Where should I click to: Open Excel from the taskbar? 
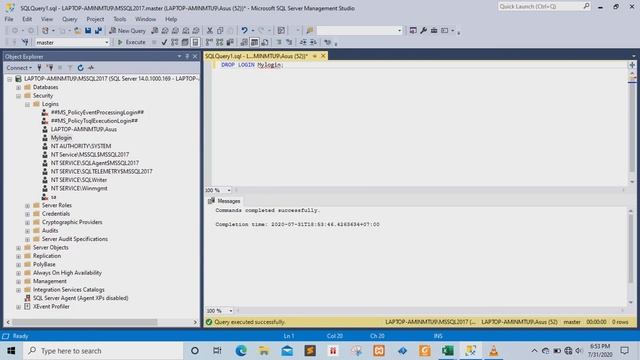click(x=448, y=351)
